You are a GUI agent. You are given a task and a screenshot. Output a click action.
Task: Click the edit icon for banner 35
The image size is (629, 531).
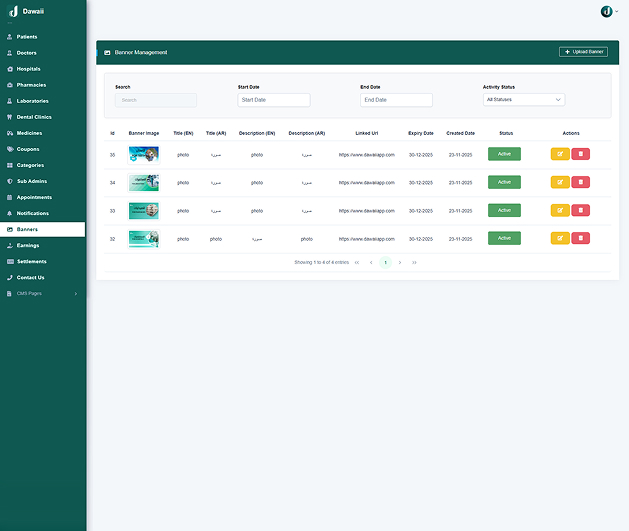pos(560,154)
